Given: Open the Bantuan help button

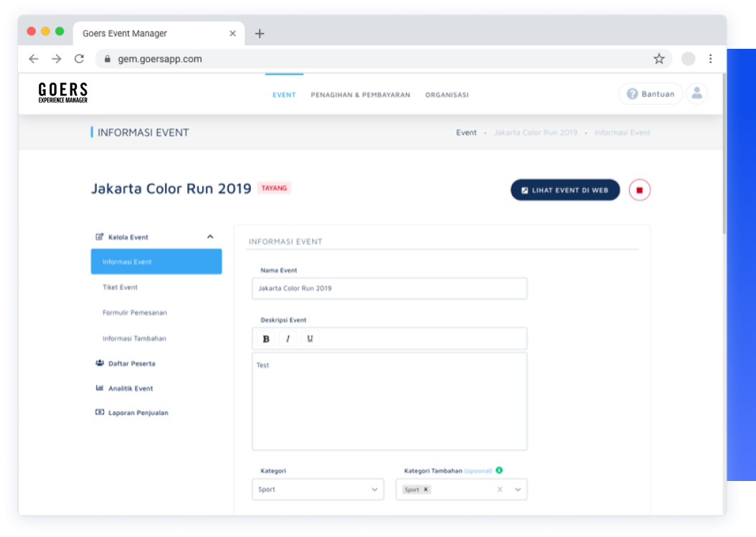Looking at the screenshot, I should pos(650,94).
